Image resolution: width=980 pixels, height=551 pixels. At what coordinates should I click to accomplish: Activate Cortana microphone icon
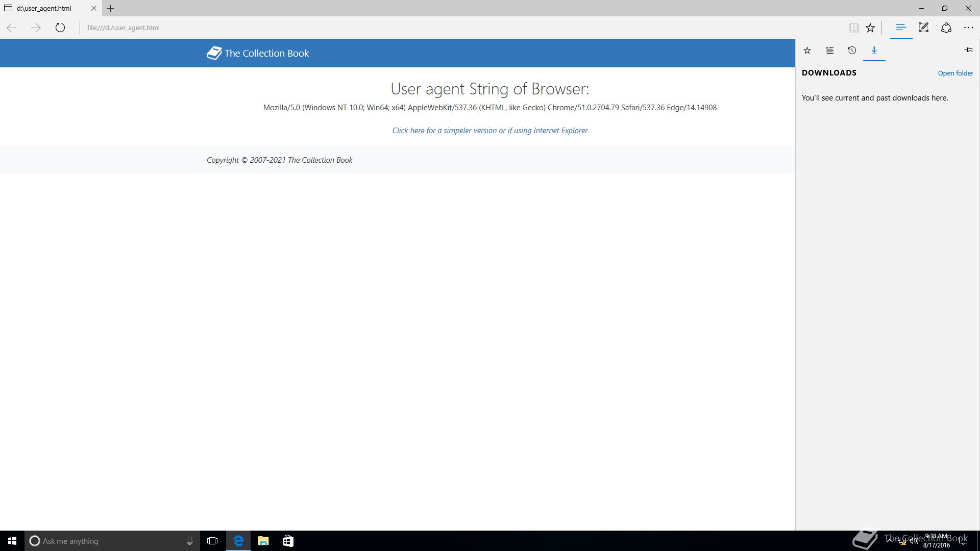[x=189, y=541]
